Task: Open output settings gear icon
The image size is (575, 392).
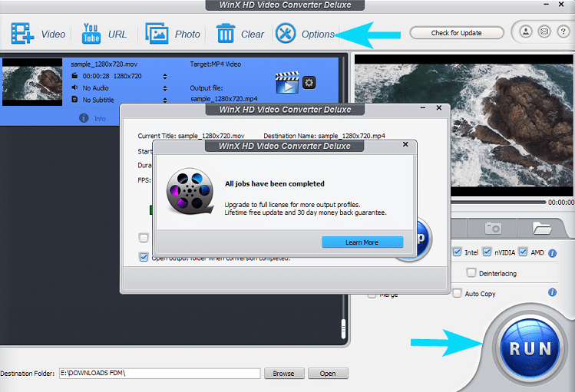Action: point(309,82)
